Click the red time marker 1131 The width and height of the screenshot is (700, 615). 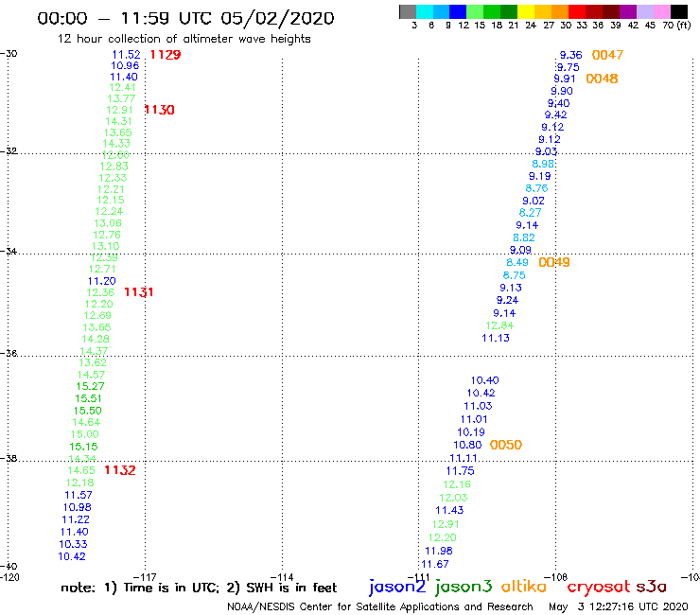click(x=139, y=292)
